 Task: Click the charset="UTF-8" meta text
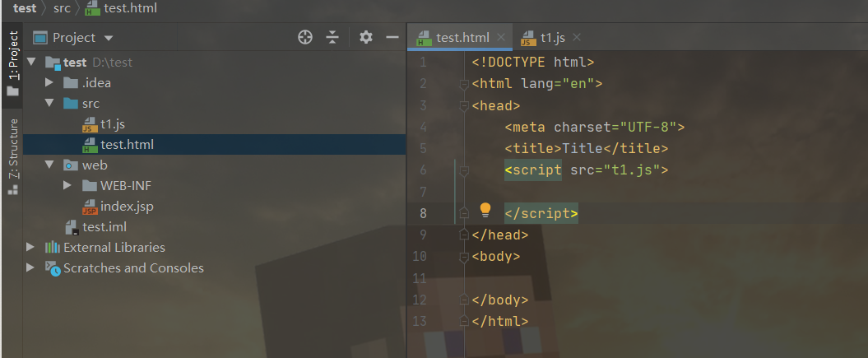coord(615,127)
